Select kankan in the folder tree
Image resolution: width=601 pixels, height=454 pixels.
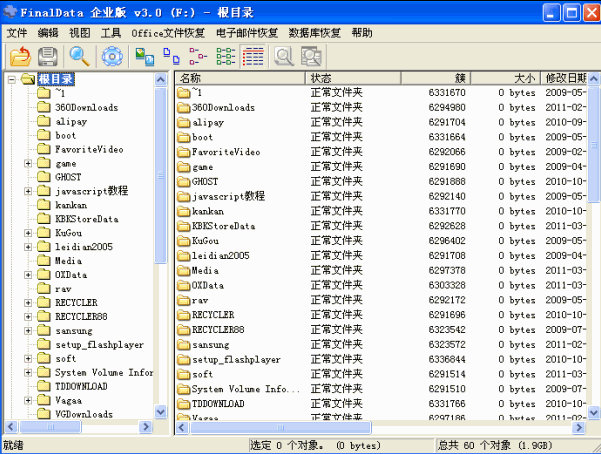click(71, 205)
